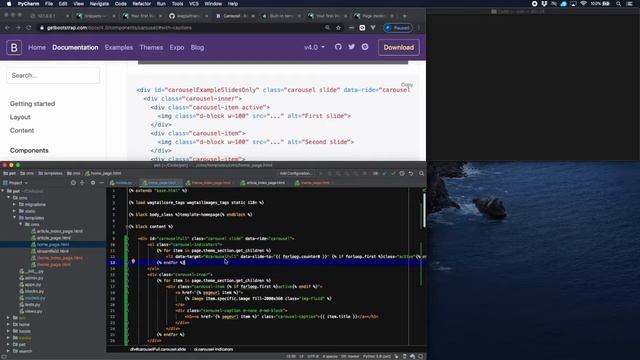Open Bootstrap Documentation link
Viewport: 640px width, 360px height.
(x=75, y=47)
